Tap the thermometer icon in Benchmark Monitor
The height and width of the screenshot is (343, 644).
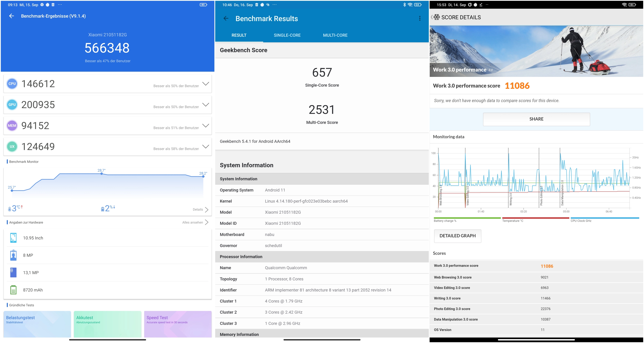click(10, 209)
